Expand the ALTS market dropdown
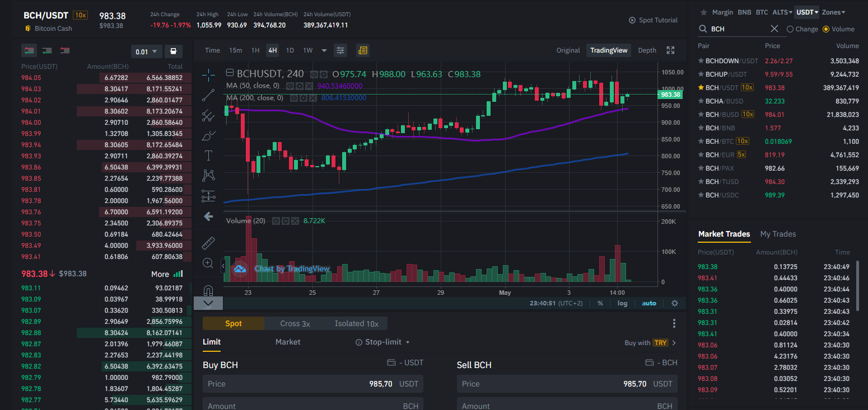Screen dimensions: 868x410 pyautogui.click(x=782, y=12)
